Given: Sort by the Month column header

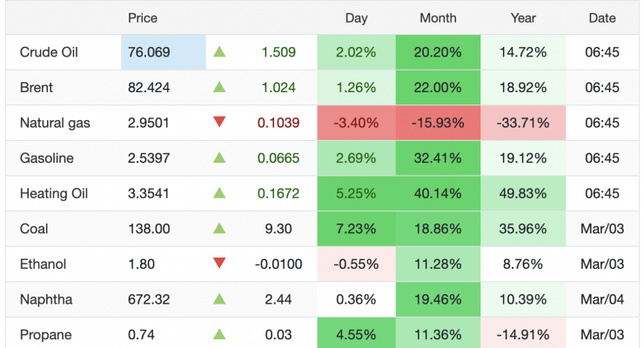Looking at the screenshot, I should coord(438,17).
